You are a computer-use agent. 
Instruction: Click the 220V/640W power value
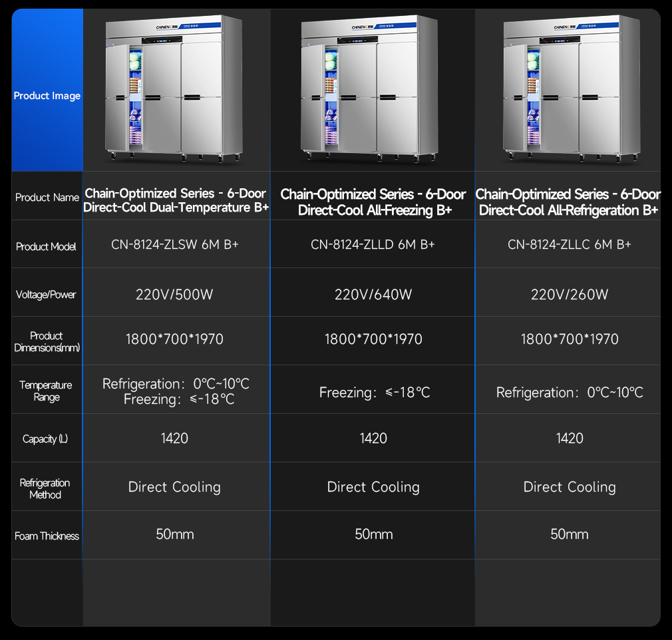pyautogui.click(x=373, y=294)
